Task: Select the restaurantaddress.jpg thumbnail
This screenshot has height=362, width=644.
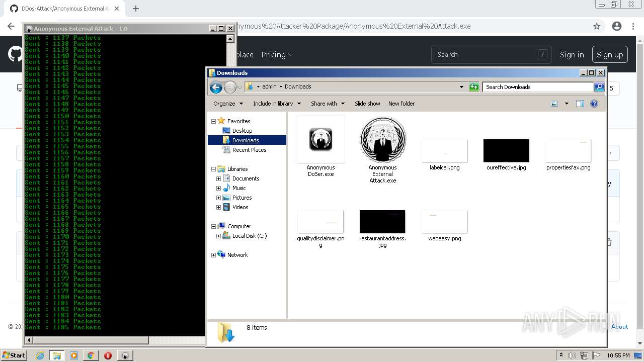Action: 382,222
